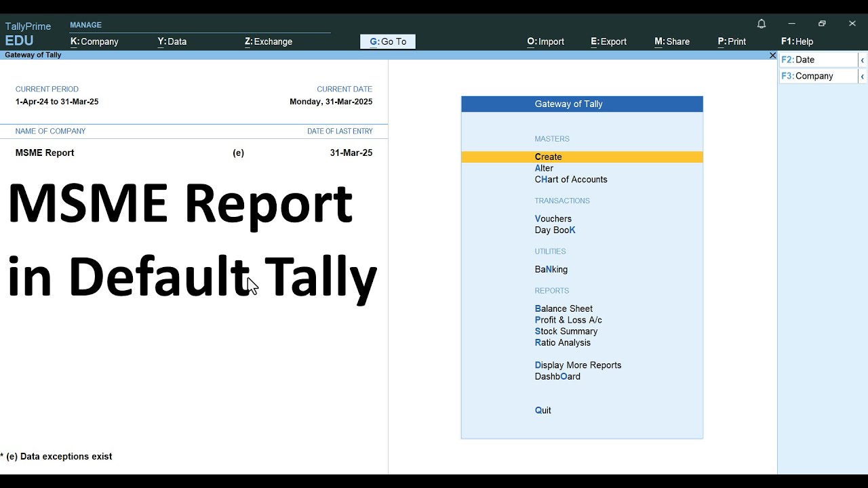The image size is (868, 488).
Task: Expand the arrow next to F3: Company
Action: click(863, 77)
